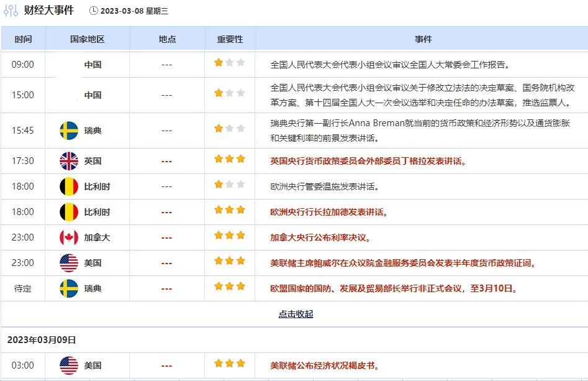Viewport: 588px width, 381px height.
Task: Click three-star rating in the UK row
Action: pyautogui.click(x=230, y=159)
